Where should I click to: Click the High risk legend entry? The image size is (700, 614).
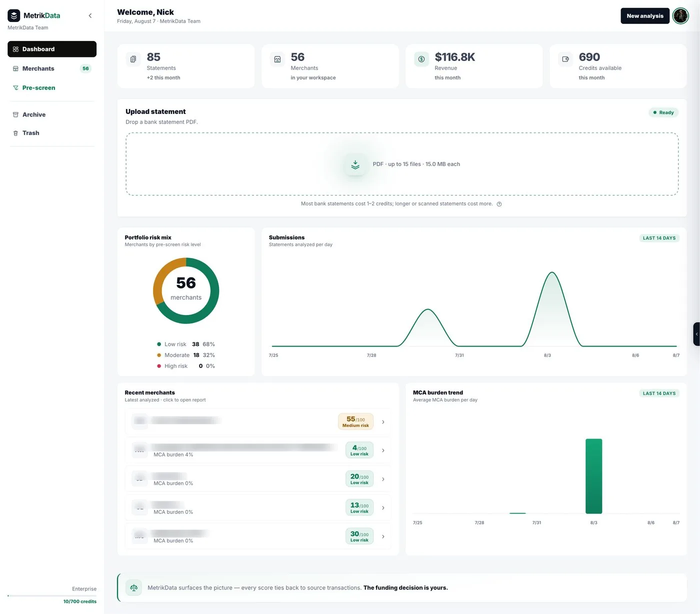point(186,366)
